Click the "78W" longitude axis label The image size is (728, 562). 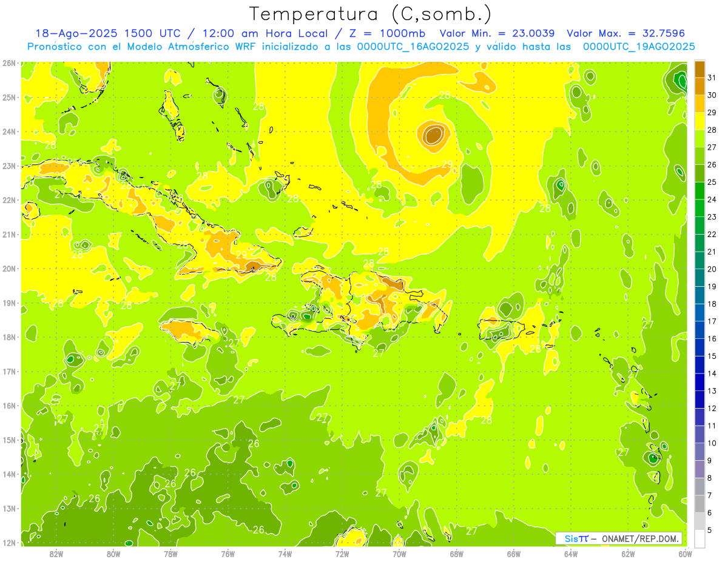[x=170, y=554]
